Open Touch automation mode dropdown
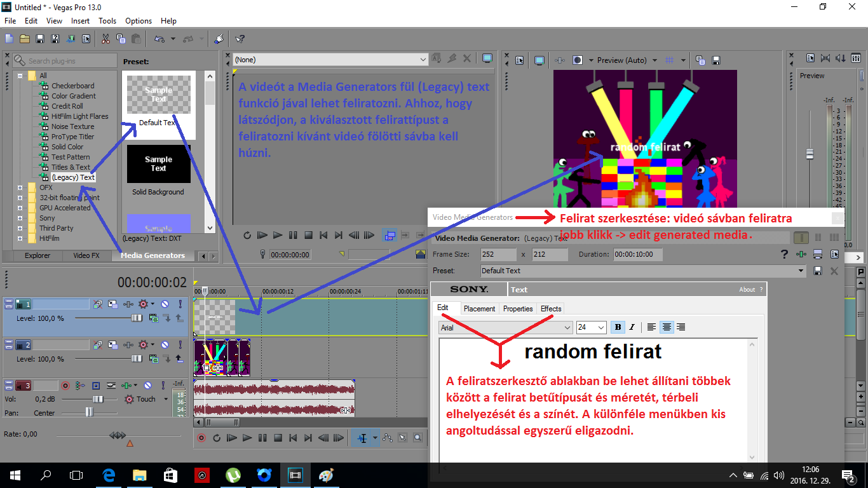This screenshot has height=488, width=868. [x=166, y=399]
